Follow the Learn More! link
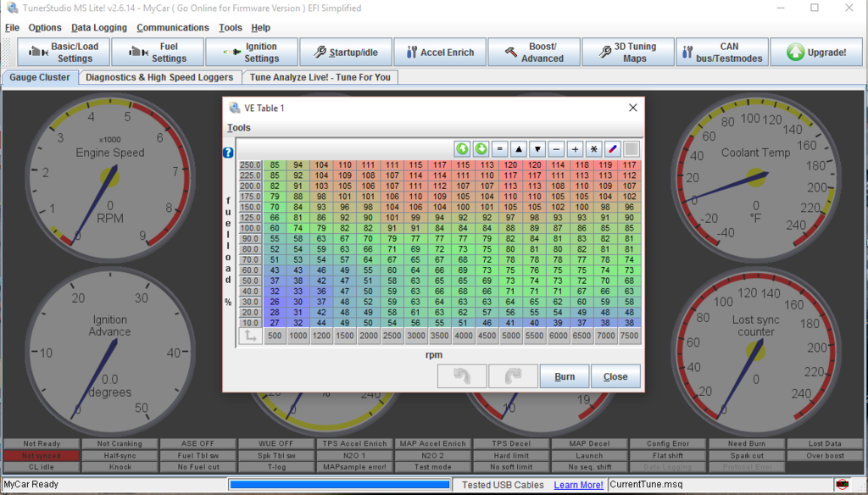The image size is (868, 495). 578,485
